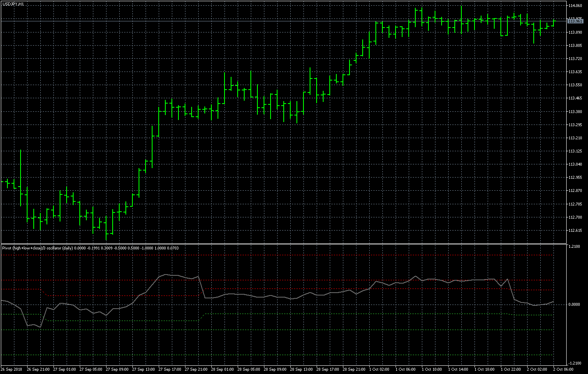588x374 pixels.
Task: Click the USDJPY,H1 chart title label
Action: (13, 4)
